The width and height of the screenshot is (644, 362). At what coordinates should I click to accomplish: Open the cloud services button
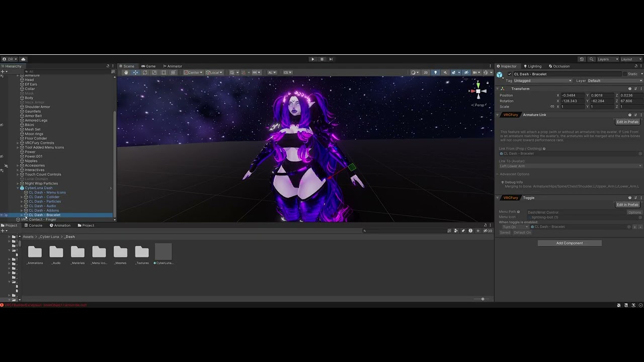pyautogui.click(x=23, y=59)
